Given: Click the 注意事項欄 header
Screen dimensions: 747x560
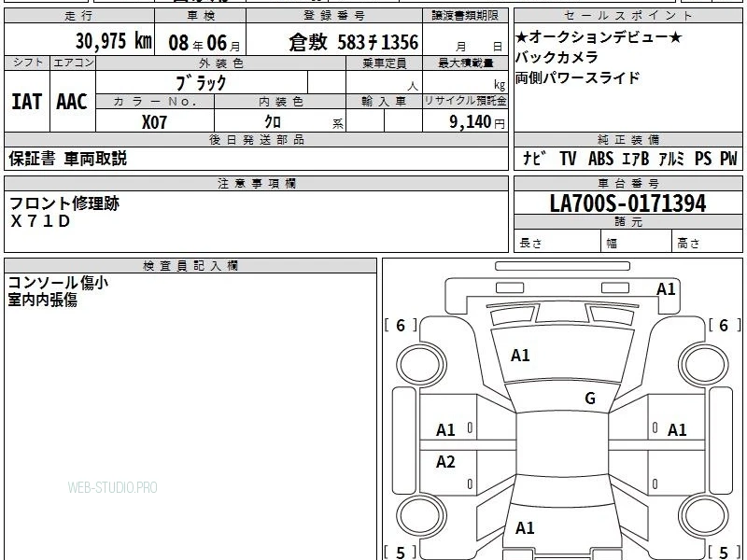Looking at the screenshot, I should click(x=256, y=183).
